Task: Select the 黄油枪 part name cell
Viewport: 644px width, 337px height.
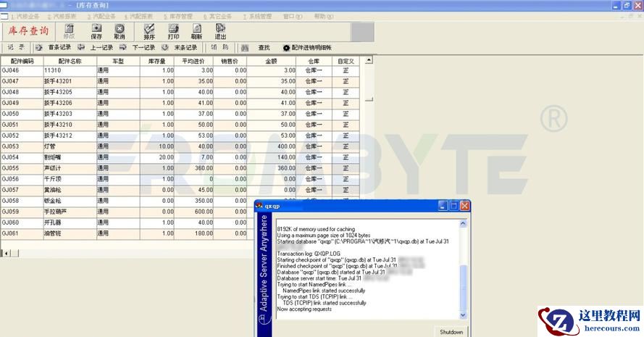Action: [x=70, y=191]
